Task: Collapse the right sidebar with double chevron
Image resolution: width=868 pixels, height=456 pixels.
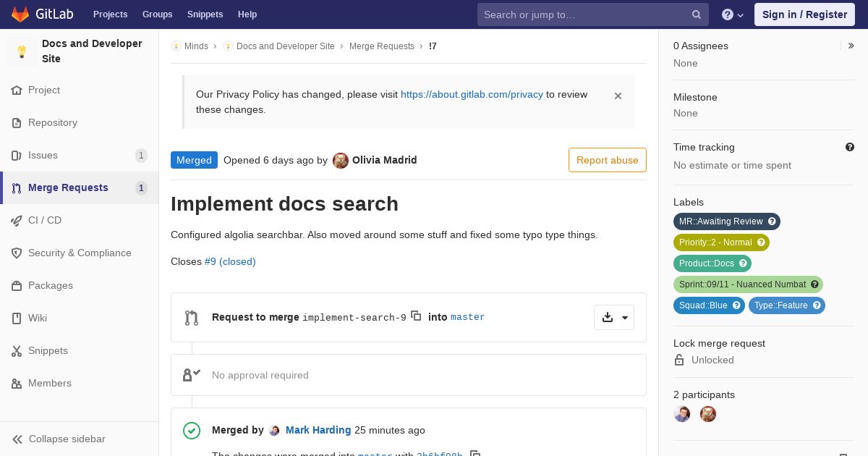Action: pyautogui.click(x=851, y=46)
